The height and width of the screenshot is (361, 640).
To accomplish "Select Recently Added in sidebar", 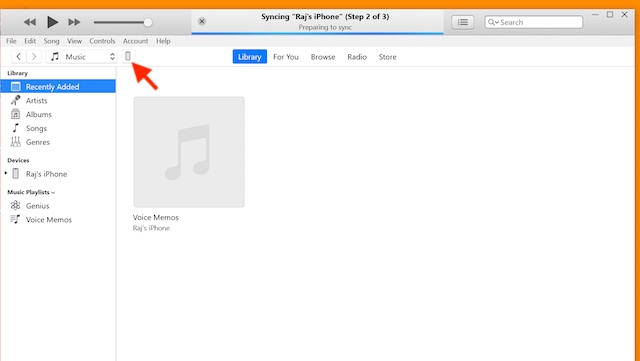I will (58, 87).
